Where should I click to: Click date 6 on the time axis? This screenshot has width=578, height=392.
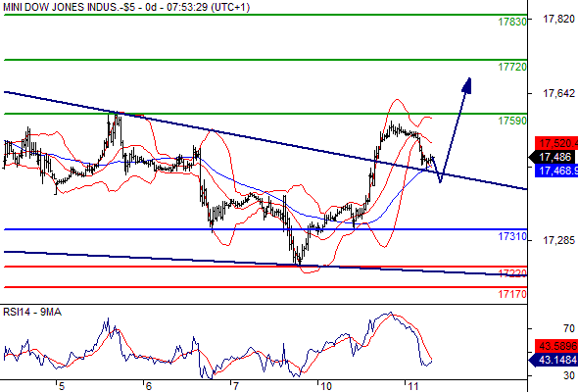point(148,386)
